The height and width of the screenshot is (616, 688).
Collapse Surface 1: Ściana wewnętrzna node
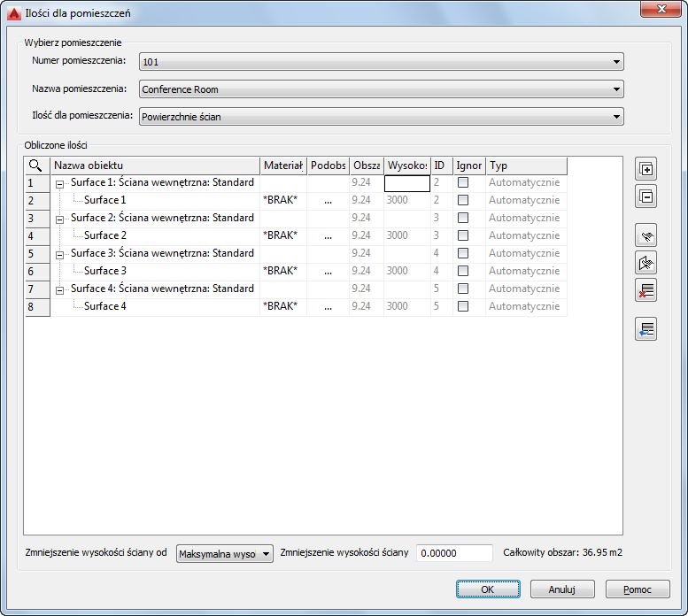(59, 185)
